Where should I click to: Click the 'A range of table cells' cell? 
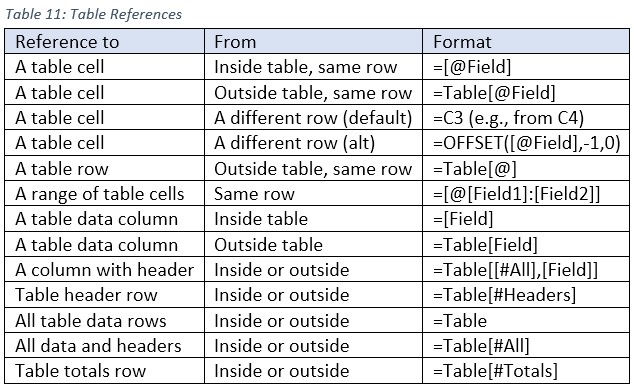pos(105,194)
